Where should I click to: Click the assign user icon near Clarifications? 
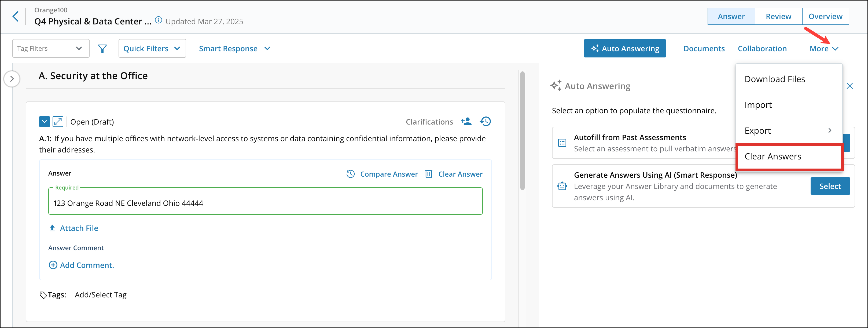pyautogui.click(x=466, y=121)
